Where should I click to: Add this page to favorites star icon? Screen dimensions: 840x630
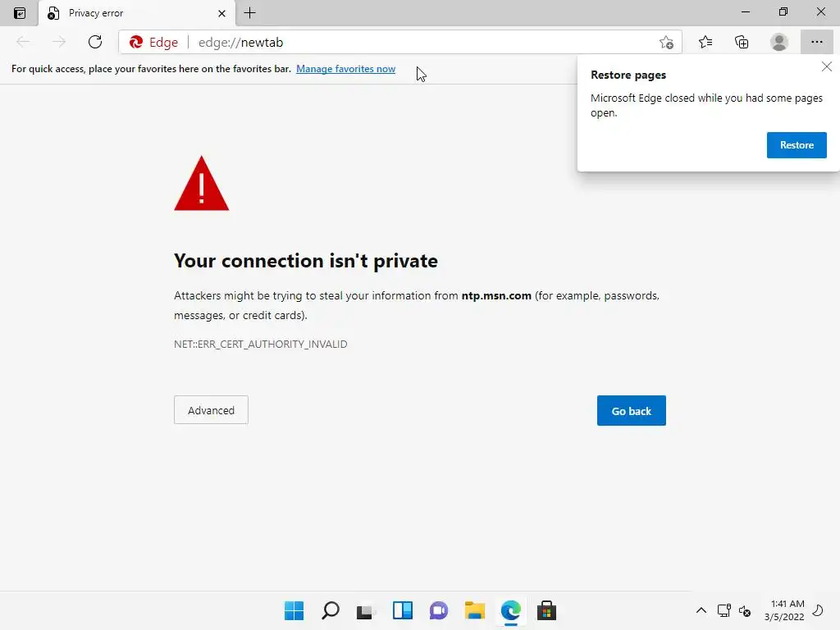[666, 43]
